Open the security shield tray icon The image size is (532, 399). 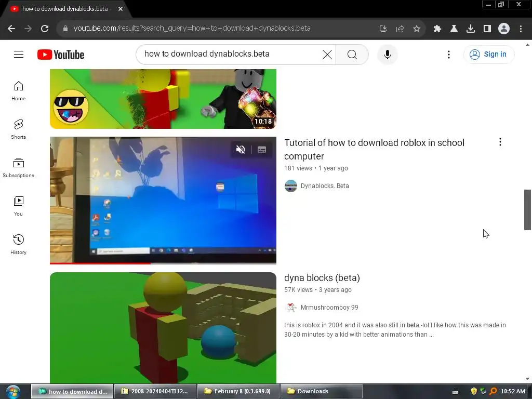point(474,391)
